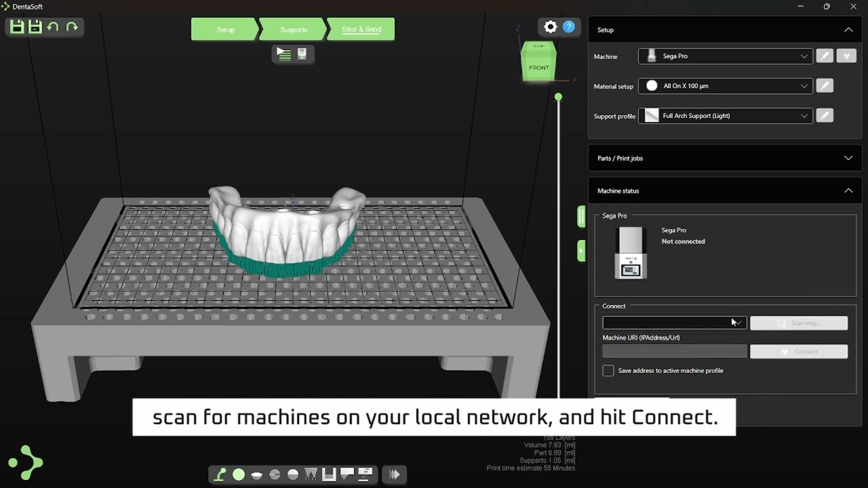Select the green solid circle view mode
This screenshot has height=488, width=868.
point(239,474)
